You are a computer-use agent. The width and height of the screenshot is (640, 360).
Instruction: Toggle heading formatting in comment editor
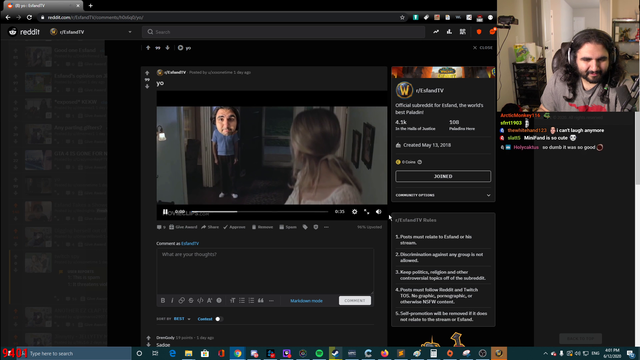233,300
